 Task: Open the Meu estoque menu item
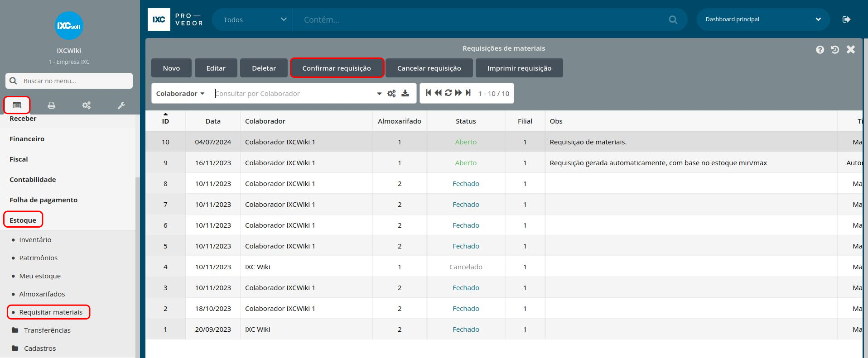tap(40, 276)
